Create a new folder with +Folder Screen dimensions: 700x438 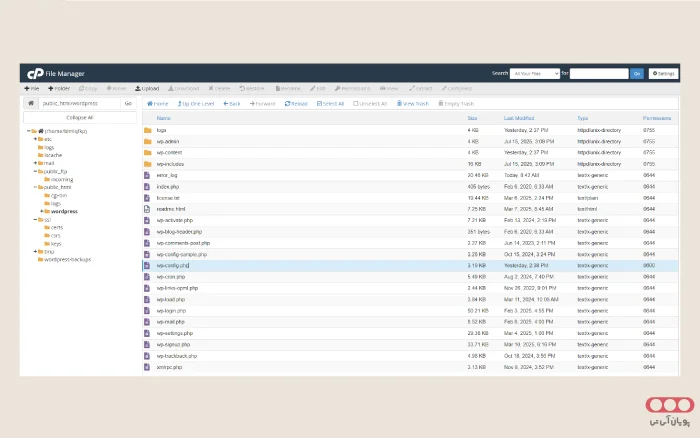click(x=59, y=88)
